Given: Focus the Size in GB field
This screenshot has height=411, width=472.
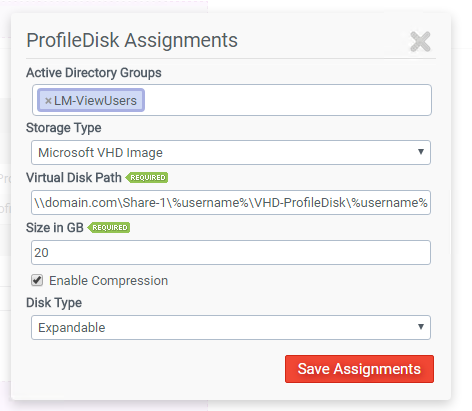Looking at the screenshot, I should (231, 252).
